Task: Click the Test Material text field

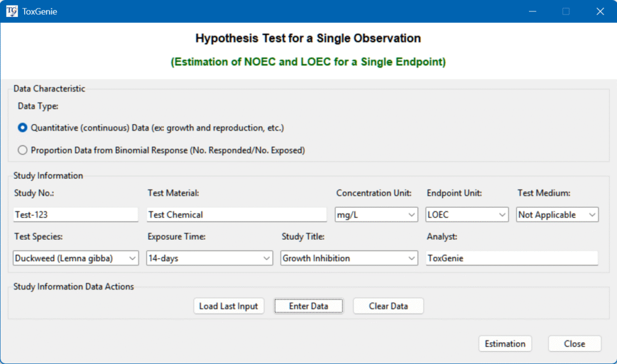Action: [x=236, y=215]
